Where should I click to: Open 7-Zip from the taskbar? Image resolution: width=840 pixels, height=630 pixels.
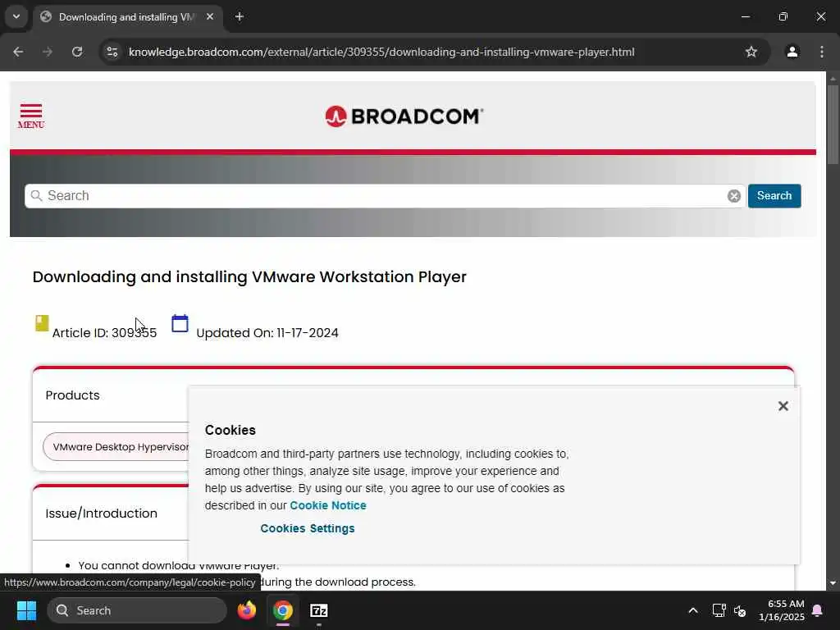pyautogui.click(x=319, y=610)
